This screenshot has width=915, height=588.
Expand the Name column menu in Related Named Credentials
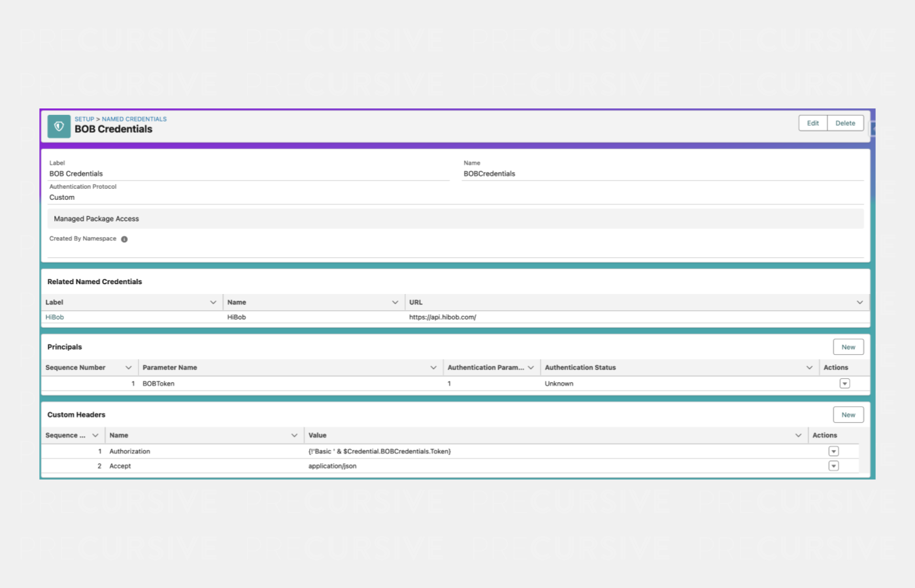(x=395, y=302)
